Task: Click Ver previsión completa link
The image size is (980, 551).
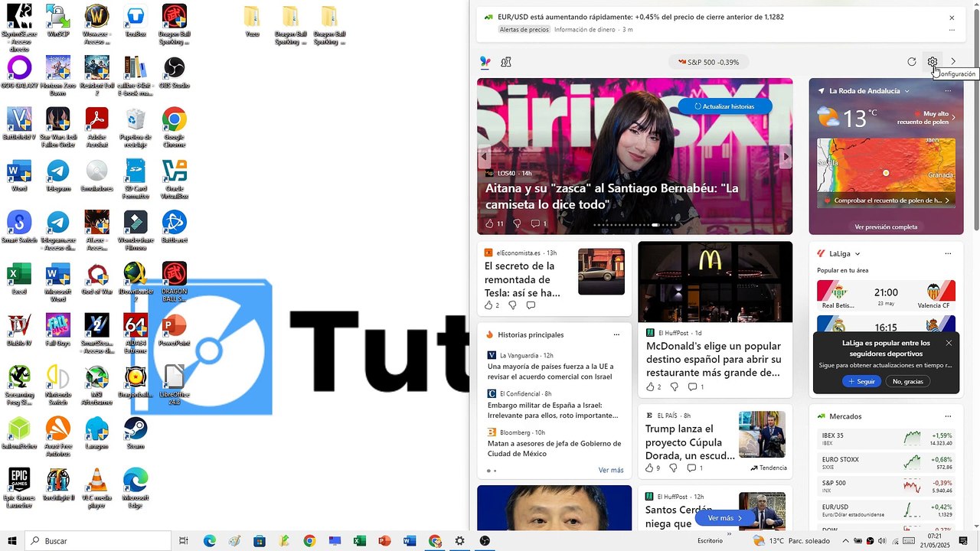Action: (x=886, y=227)
